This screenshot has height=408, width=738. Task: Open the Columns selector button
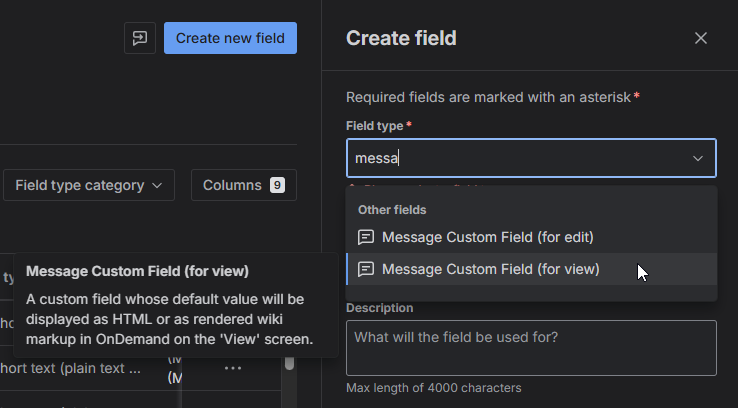pyautogui.click(x=243, y=185)
